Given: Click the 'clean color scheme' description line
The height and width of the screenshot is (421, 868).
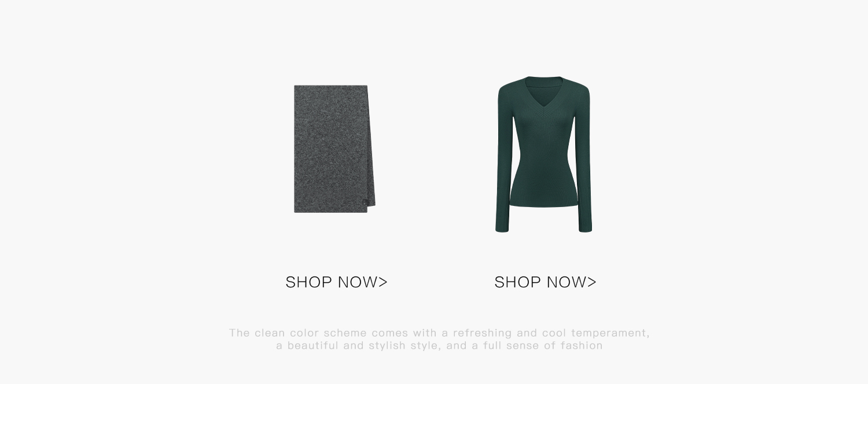Looking at the screenshot, I should [x=439, y=333].
